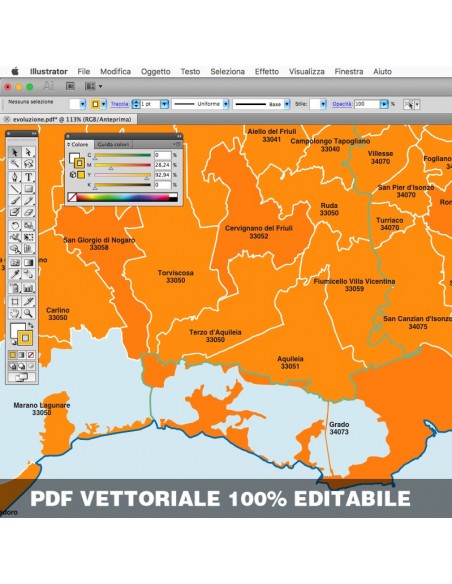The image size is (452, 584).
Task: Select the Slice tool
Action: [x=28, y=301]
